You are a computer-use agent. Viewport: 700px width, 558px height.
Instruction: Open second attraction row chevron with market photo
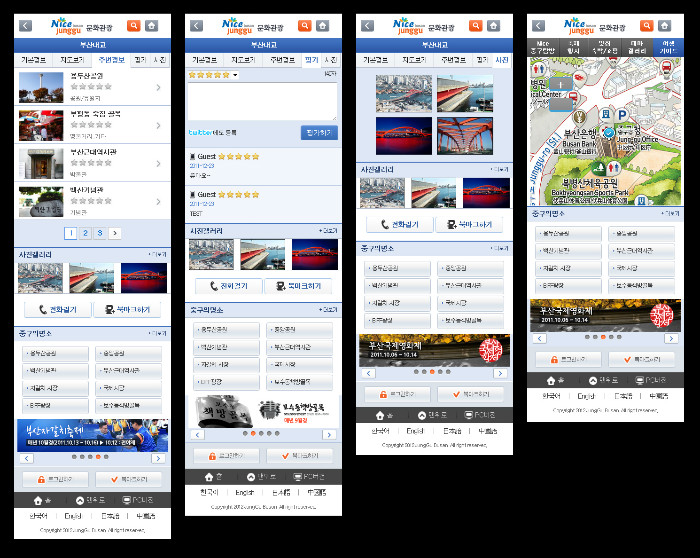coord(158,125)
